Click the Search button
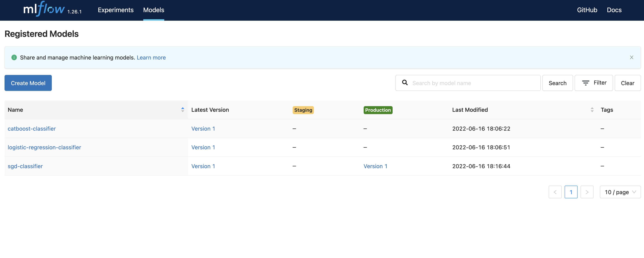The width and height of the screenshot is (644, 258). pyautogui.click(x=557, y=83)
